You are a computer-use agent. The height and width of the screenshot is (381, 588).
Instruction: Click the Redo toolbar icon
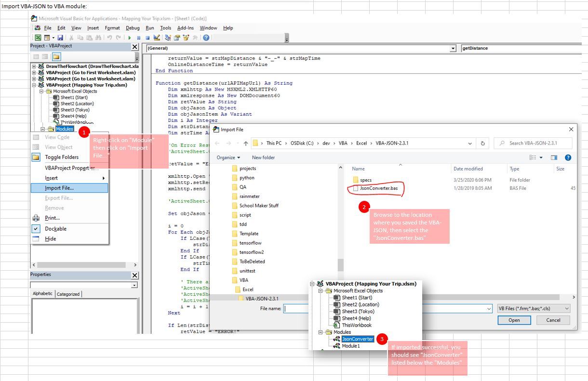tap(119, 38)
